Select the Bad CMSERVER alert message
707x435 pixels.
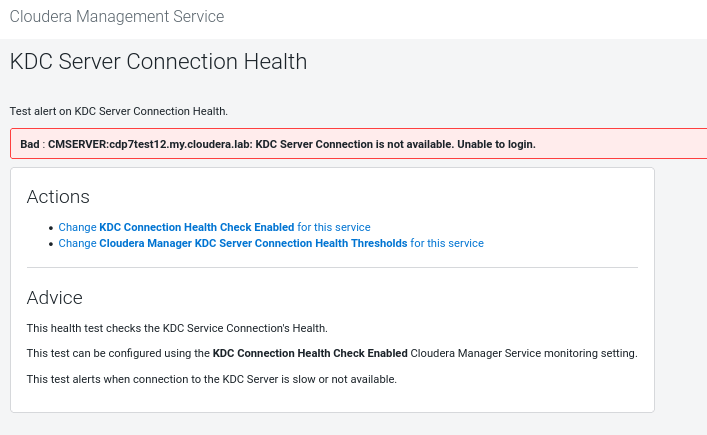tap(278, 144)
